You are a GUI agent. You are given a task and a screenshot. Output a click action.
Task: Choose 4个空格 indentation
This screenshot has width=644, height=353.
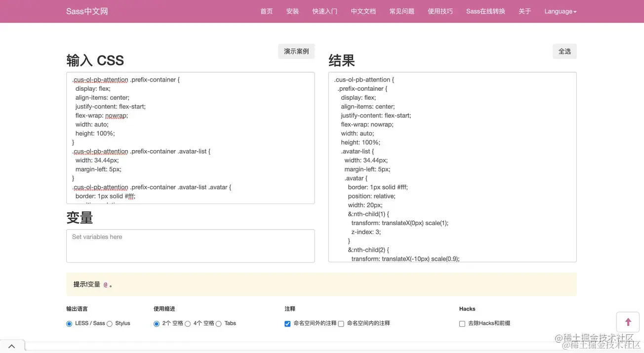tap(188, 323)
